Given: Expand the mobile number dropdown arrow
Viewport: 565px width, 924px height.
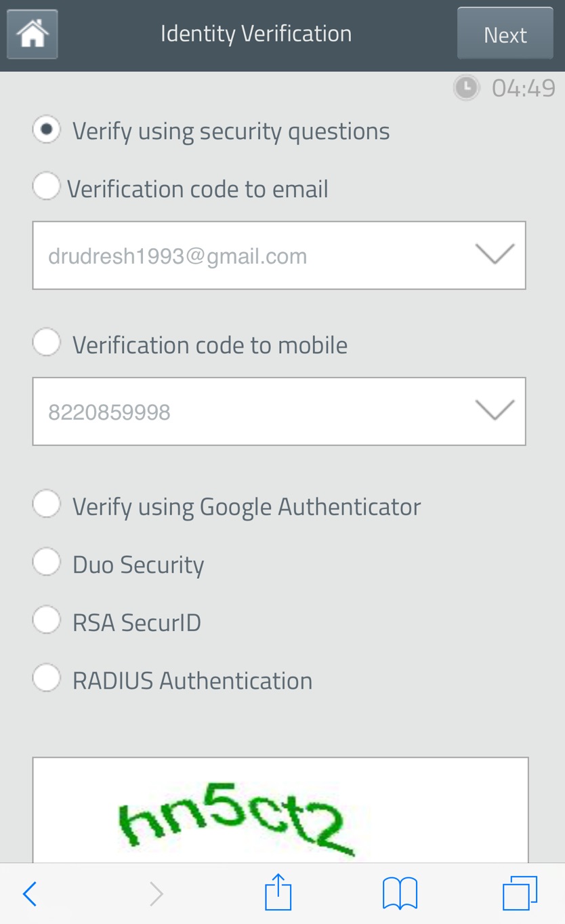Looking at the screenshot, I should click(495, 411).
